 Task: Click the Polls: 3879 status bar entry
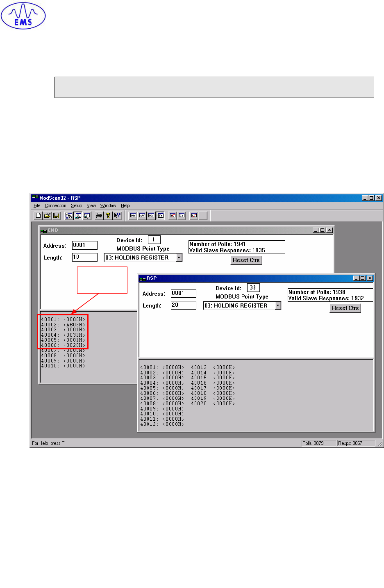(x=319, y=443)
